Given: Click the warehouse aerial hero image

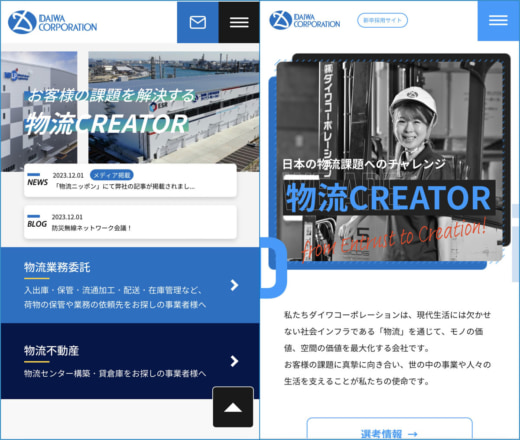Looking at the screenshot, I should (x=174, y=107).
